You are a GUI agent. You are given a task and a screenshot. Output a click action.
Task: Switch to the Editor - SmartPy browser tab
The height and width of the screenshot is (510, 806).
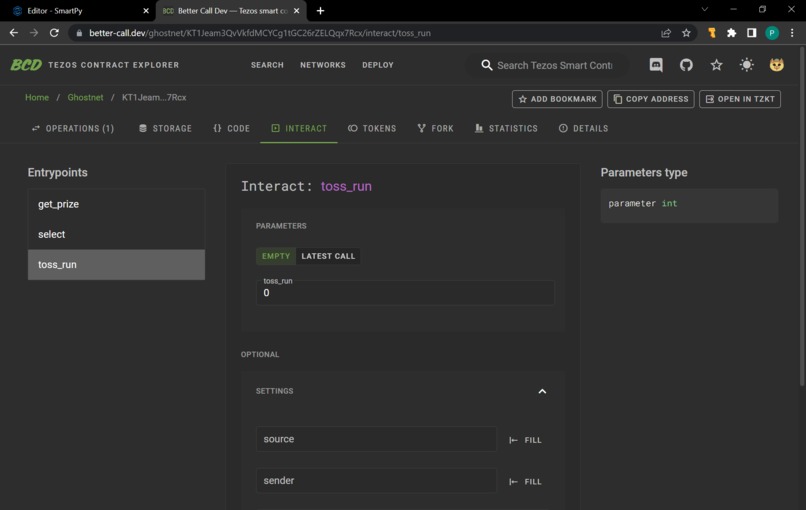tap(77, 11)
